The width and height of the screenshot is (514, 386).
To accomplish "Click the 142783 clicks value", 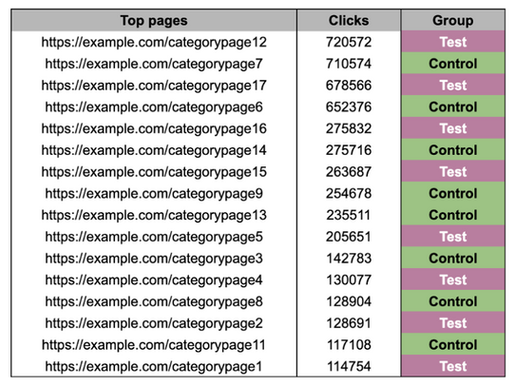I will pyautogui.click(x=349, y=258).
